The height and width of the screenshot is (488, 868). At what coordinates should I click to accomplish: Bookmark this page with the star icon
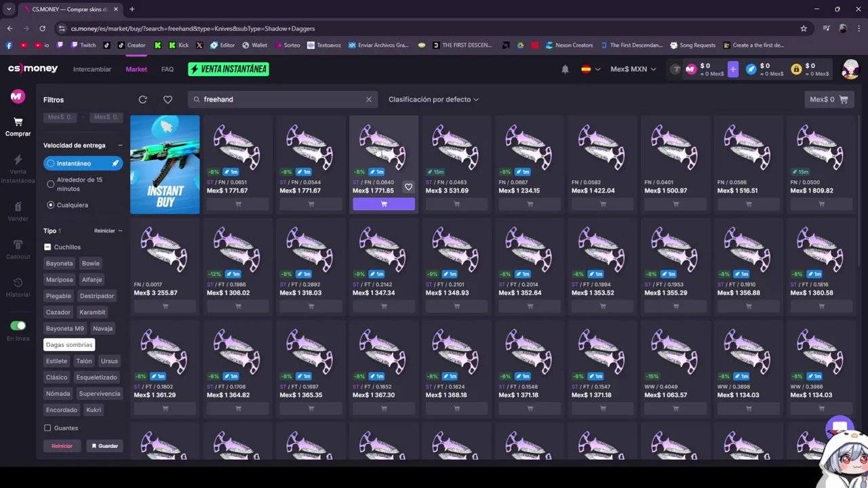[x=804, y=28]
